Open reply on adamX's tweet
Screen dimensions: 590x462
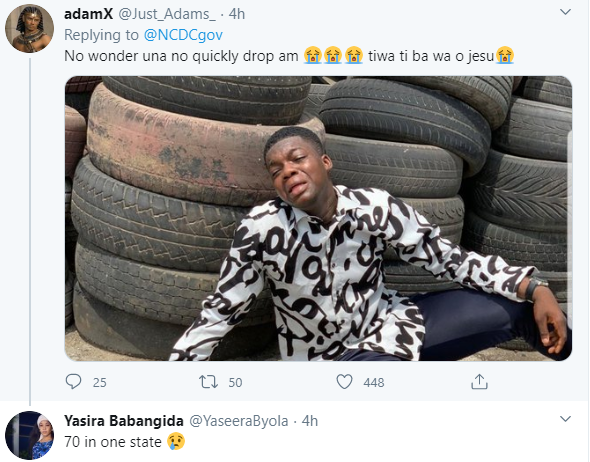73,381
